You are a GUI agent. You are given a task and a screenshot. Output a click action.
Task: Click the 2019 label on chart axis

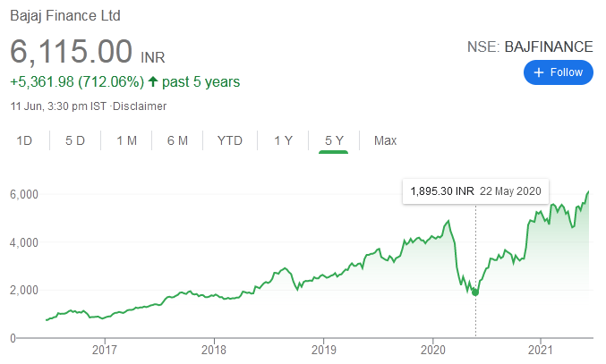coord(323,350)
